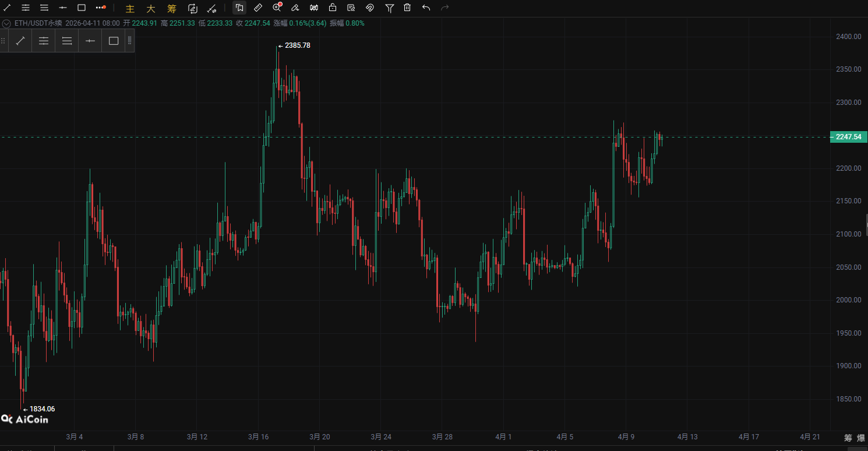Click the 1850.00 price axis label
This screenshot has width=868, height=451.
pos(848,399)
